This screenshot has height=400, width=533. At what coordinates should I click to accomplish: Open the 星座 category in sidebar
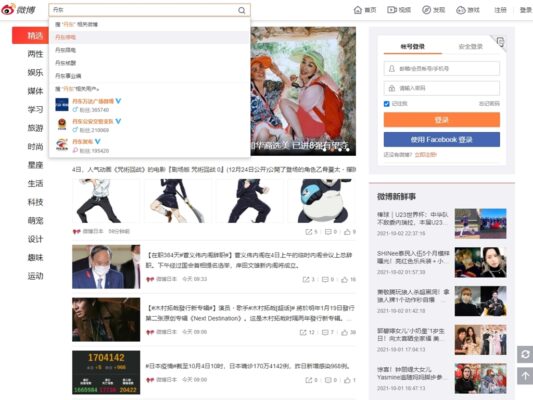35,165
